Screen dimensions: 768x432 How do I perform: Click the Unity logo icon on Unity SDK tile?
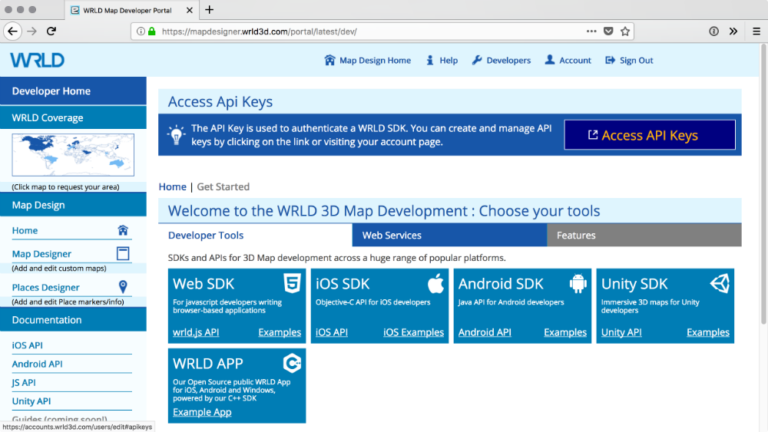720,283
